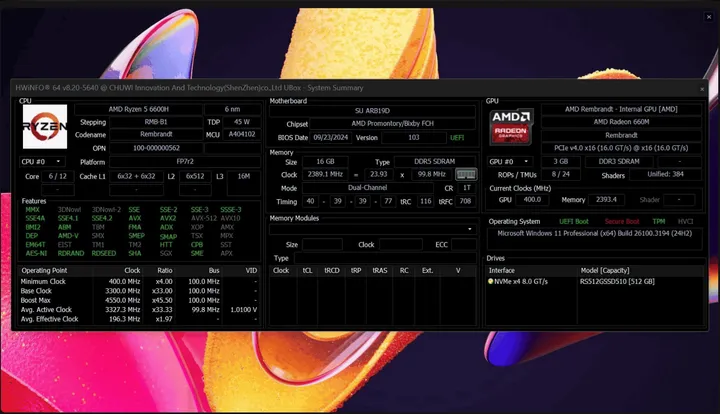Viewport: 720px width, 414px height.
Task: Click the 6 nm process field
Action: pos(232,109)
